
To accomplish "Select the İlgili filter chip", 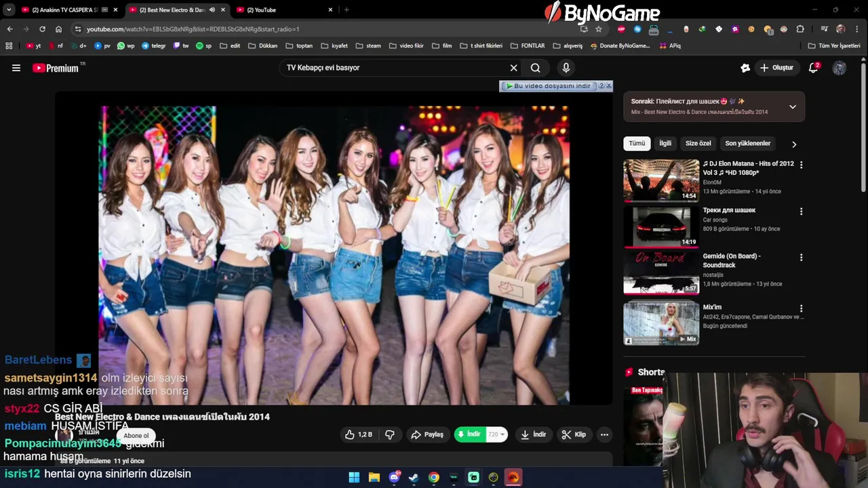I will click(x=665, y=144).
